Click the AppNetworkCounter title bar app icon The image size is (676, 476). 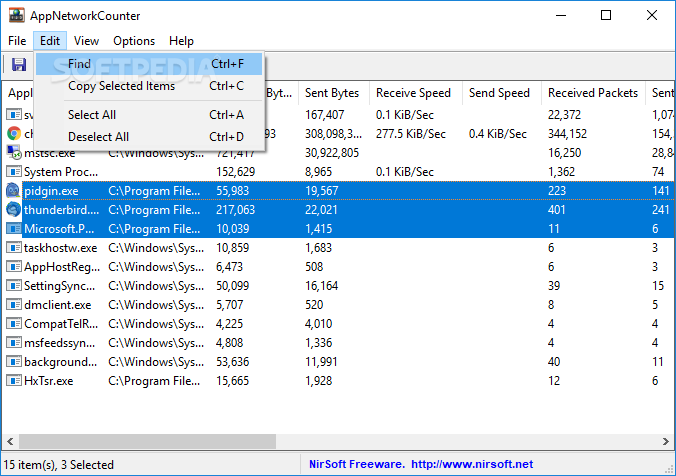click(x=17, y=15)
